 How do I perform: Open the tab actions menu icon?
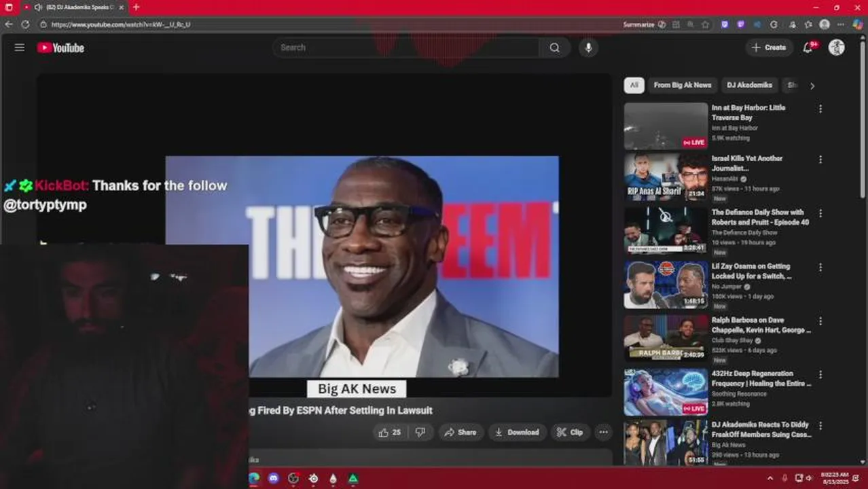click(x=9, y=7)
